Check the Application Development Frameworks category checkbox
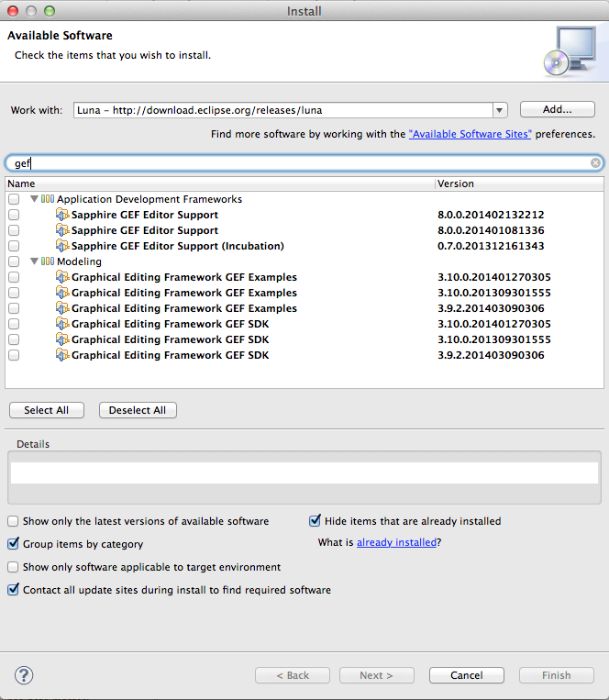Screen dimensions: 609x700 point(14,199)
